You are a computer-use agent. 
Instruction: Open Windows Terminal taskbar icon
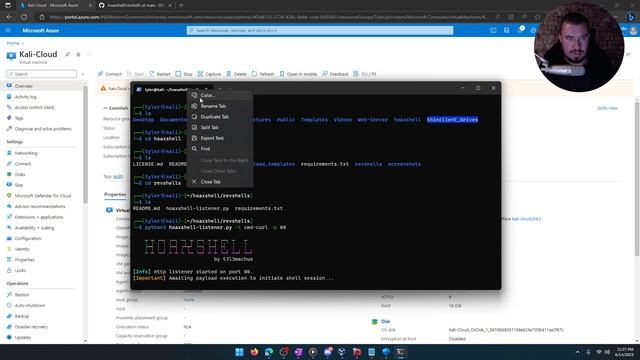(x=401, y=352)
